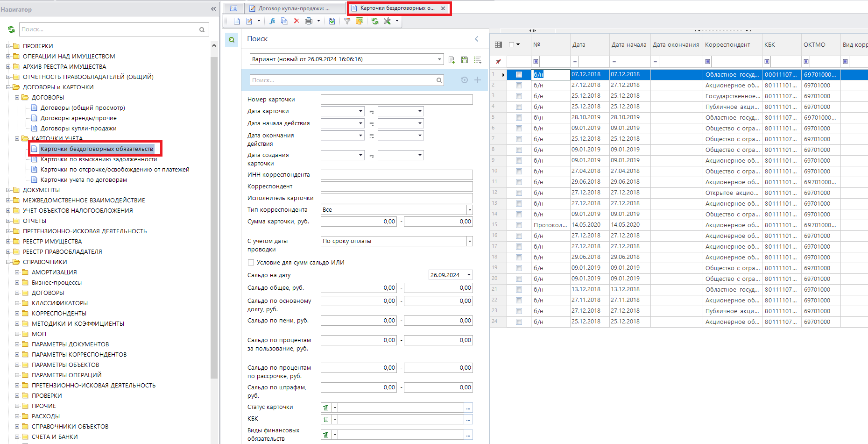868x444 pixels.
Task: Click the КБК selection icon
Action: click(x=326, y=419)
